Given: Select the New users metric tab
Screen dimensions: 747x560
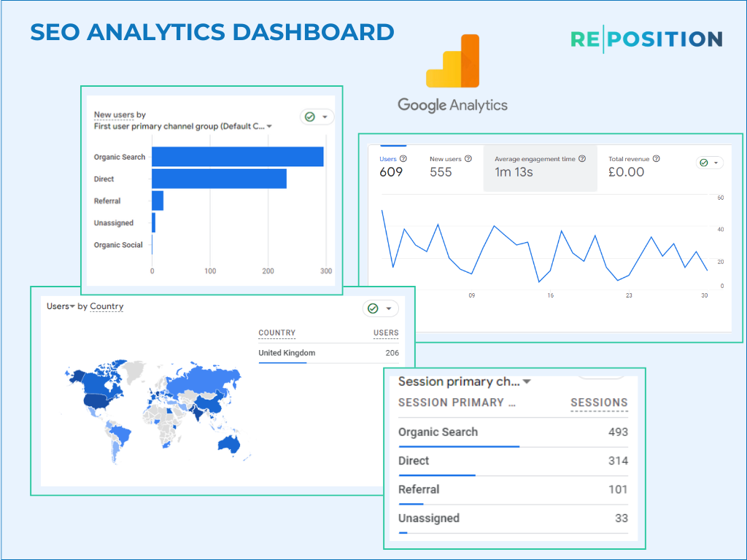Looking at the screenshot, I should pos(450,166).
